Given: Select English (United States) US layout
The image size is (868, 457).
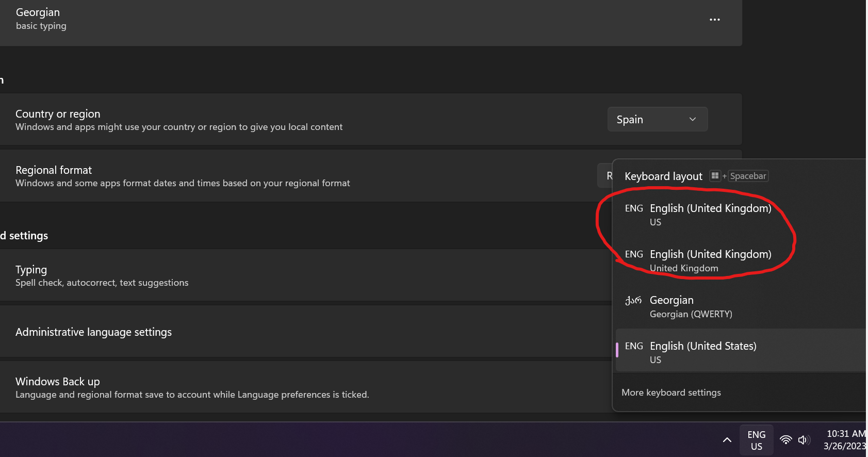Looking at the screenshot, I should click(x=702, y=352).
